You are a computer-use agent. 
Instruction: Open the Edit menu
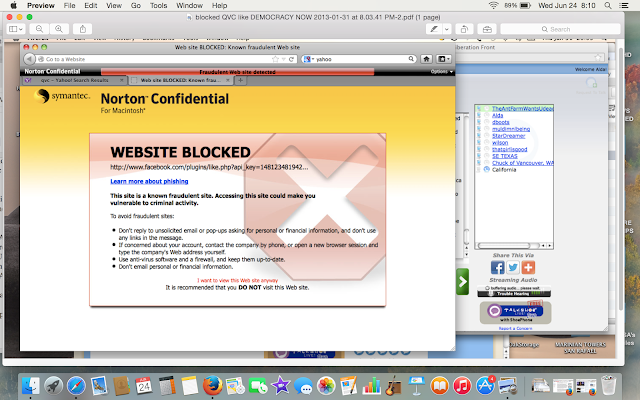click(x=91, y=5)
